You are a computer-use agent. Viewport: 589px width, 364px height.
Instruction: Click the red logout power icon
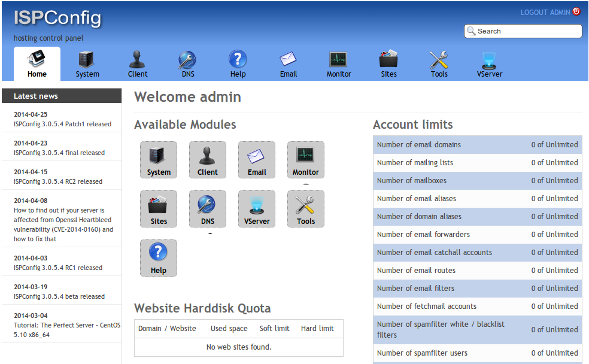576,11
